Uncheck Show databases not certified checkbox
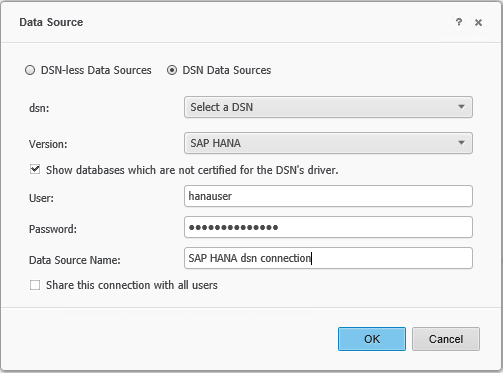This screenshot has height=373, width=503. (35, 170)
